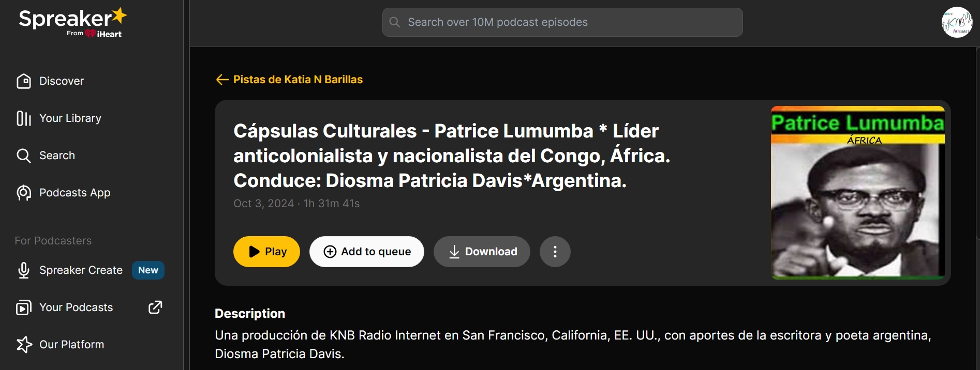Open Search from the sidebar

[46, 156]
